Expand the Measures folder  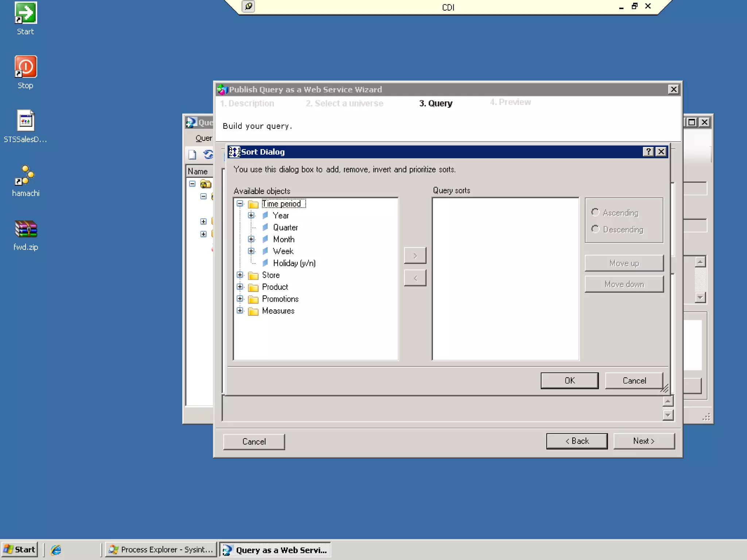(x=240, y=311)
